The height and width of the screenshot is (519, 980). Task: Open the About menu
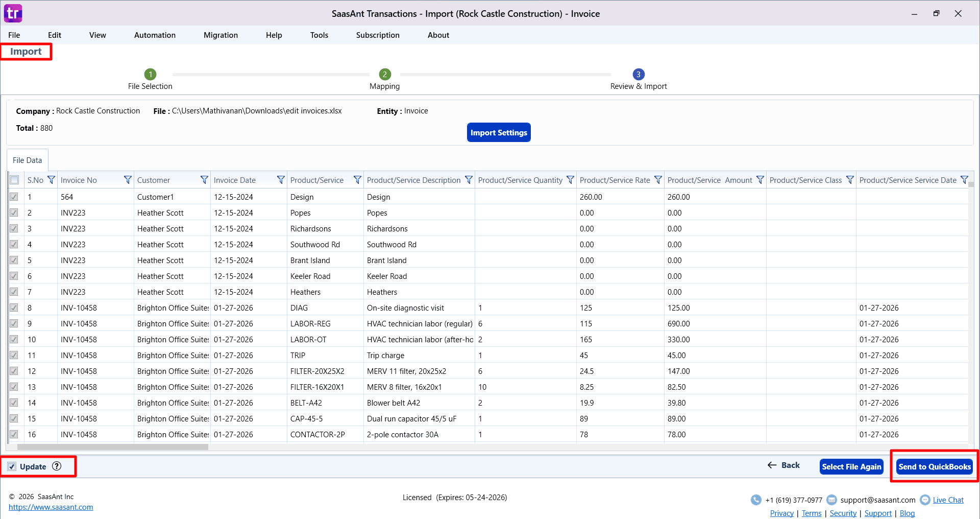438,35
